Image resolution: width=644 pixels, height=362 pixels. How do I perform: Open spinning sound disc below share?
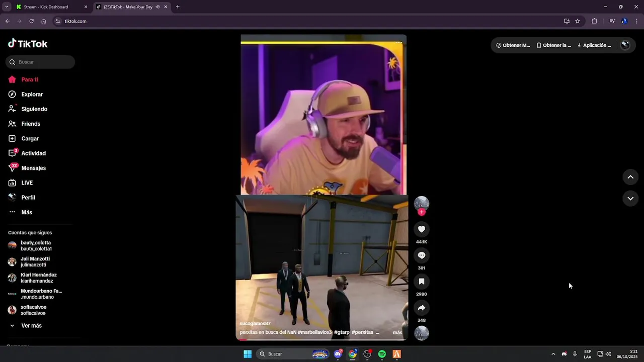422,333
